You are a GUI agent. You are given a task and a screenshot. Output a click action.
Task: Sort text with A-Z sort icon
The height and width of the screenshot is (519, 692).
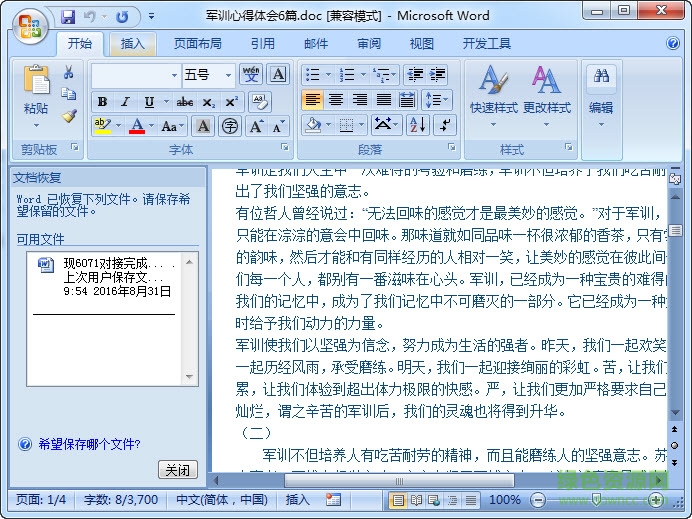coord(417,125)
